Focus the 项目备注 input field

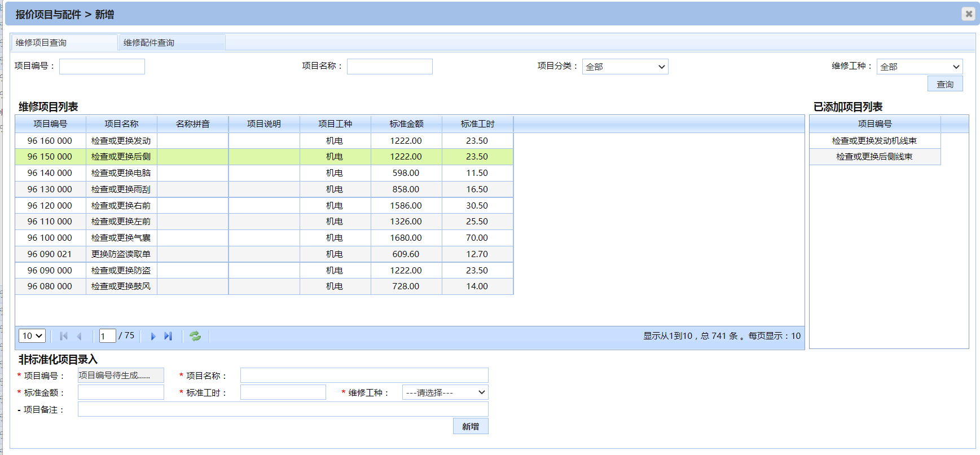pos(283,409)
